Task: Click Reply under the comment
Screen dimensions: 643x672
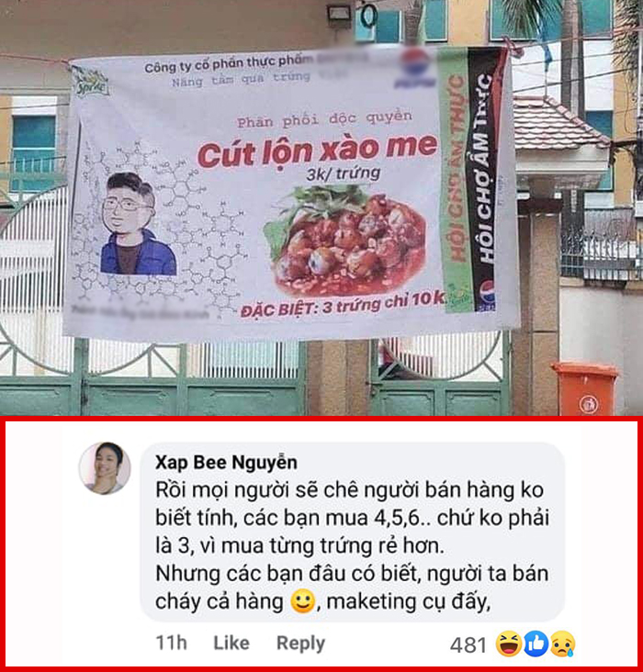Action: pyautogui.click(x=300, y=644)
